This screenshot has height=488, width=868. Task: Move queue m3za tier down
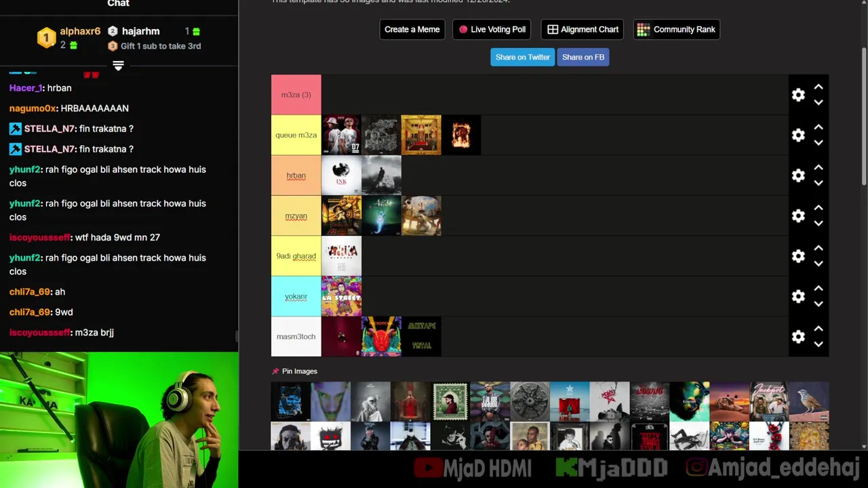coord(818,142)
